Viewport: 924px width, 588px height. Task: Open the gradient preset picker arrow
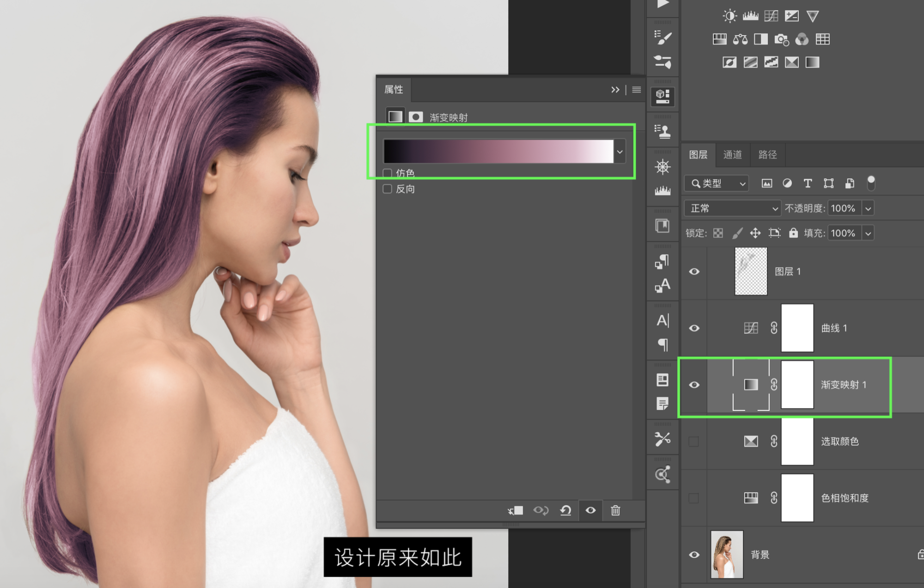coord(620,152)
